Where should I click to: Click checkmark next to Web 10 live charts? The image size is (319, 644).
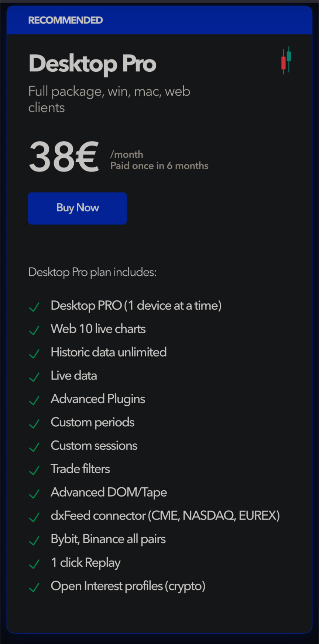tap(34, 330)
